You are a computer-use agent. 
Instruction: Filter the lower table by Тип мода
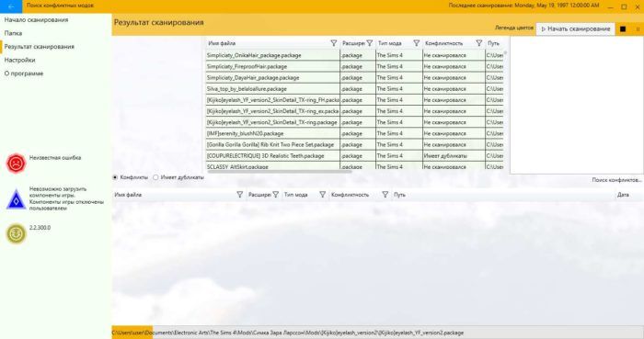pyautogui.click(x=322, y=195)
